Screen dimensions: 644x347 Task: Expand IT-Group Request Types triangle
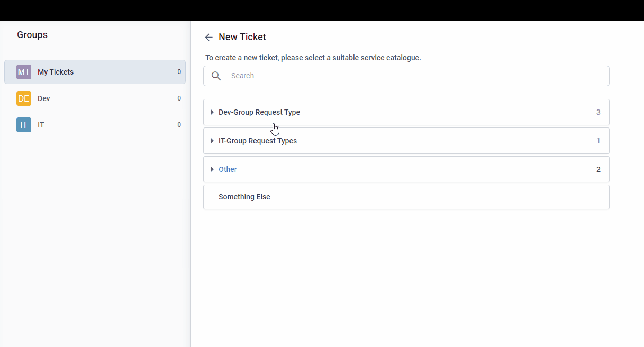(212, 141)
